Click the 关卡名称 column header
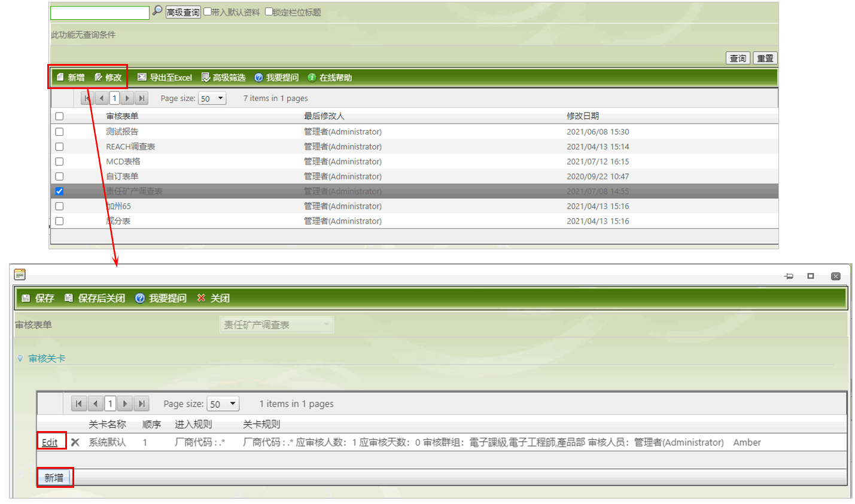Screen dimensions: 855x504 pyautogui.click(x=107, y=424)
